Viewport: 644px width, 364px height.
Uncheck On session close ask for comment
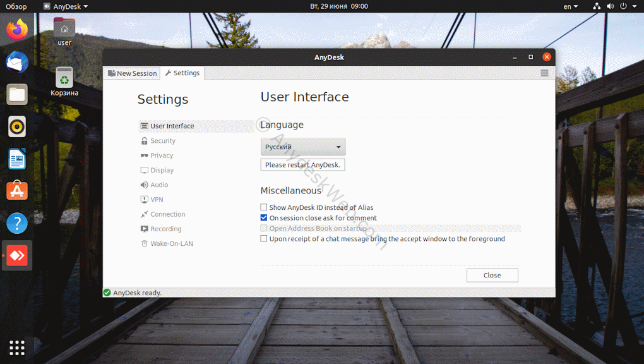(264, 217)
